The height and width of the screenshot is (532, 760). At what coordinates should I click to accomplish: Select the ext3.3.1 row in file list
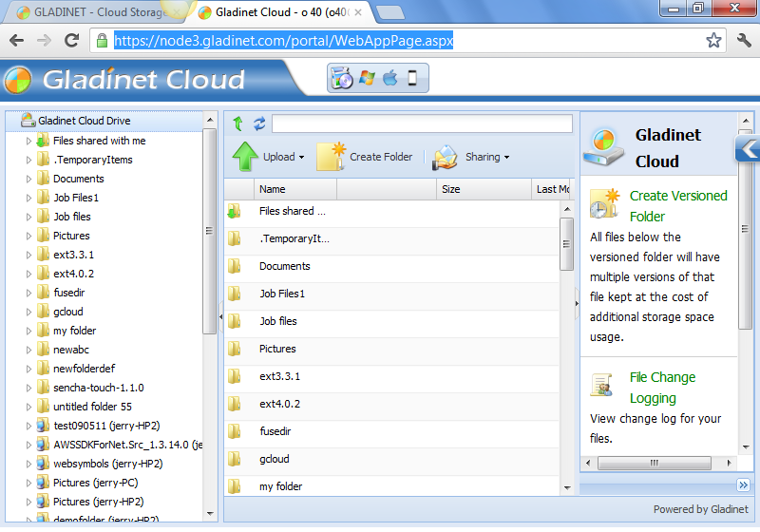point(391,376)
